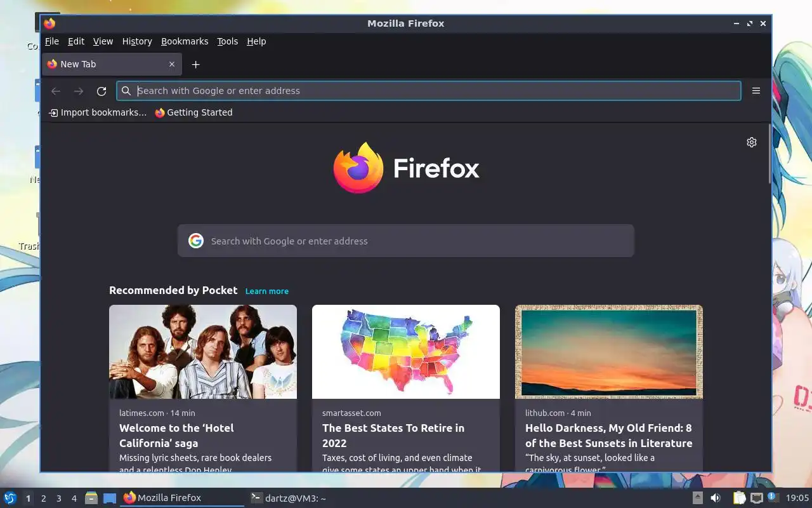Click the page vertical scrollbar
Image resolution: width=812 pixels, height=508 pixels.
pyautogui.click(x=769, y=154)
